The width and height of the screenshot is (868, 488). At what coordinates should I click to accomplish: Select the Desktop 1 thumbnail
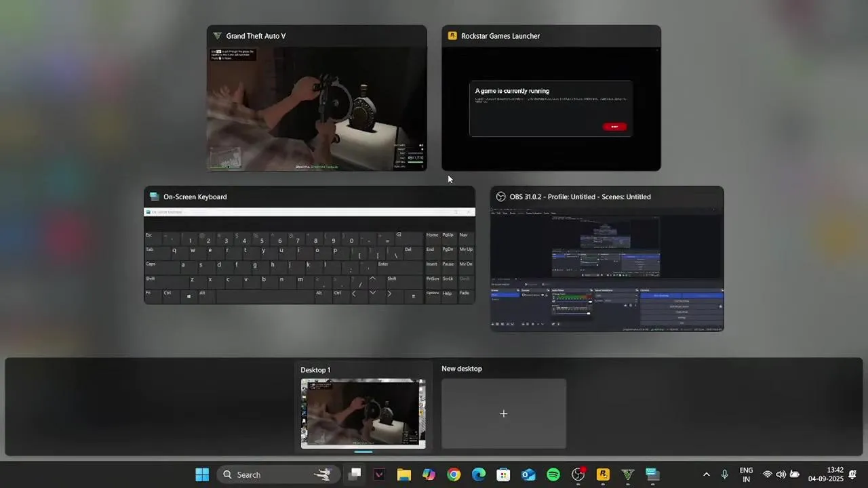[363, 413]
